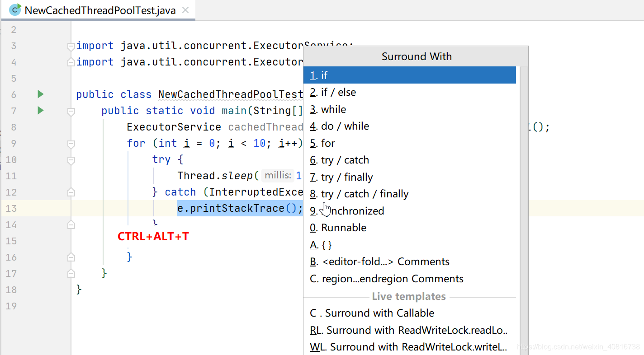The width and height of the screenshot is (644, 355).
Task: Select '0. Runnable' surround option
Action: coord(410,228)
